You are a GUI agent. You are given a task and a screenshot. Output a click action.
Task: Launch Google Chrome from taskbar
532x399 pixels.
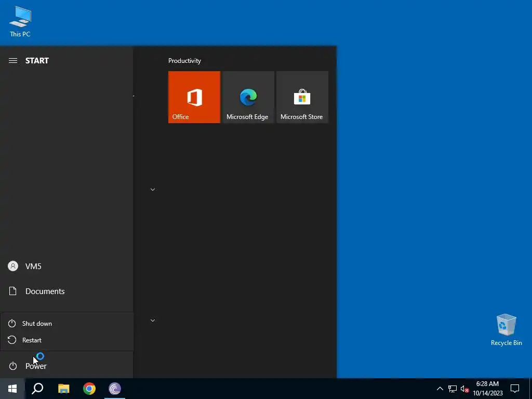coord(89,389)
